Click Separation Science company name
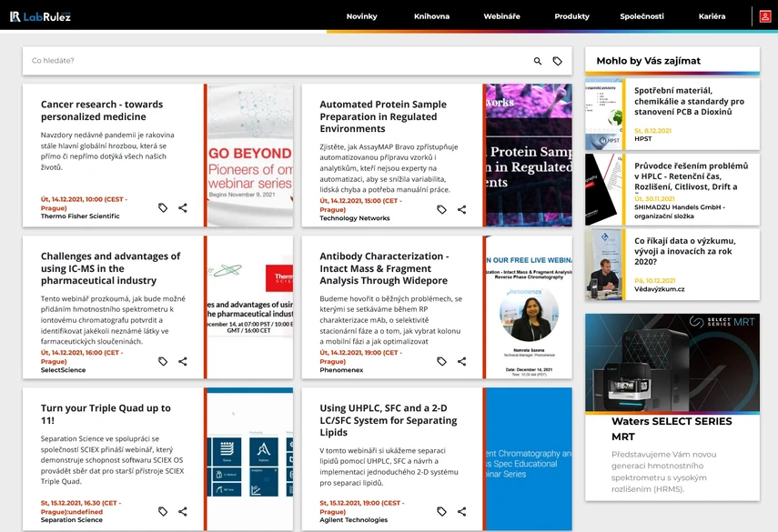Screen dimensions: 778x532 (x=72, y=520)
